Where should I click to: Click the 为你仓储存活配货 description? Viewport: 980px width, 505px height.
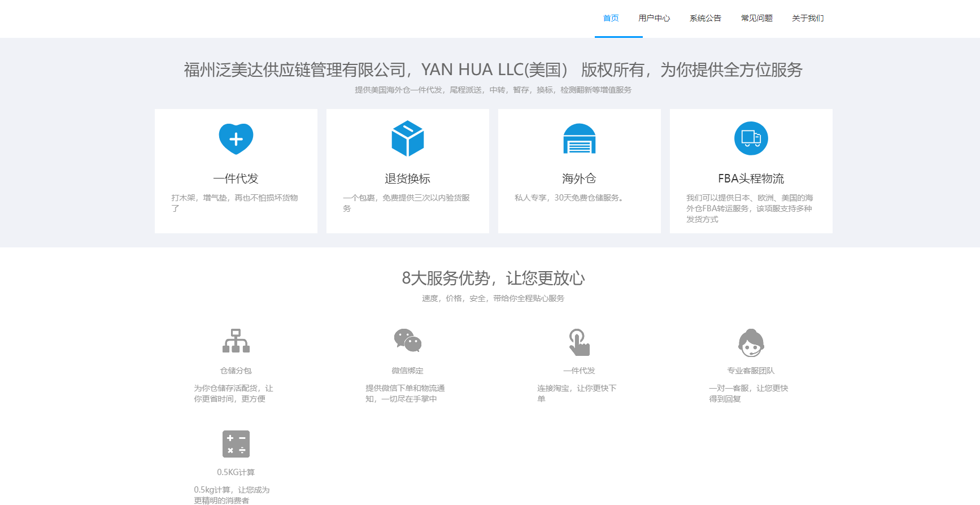pyautogui.click(x=234, y=393)
